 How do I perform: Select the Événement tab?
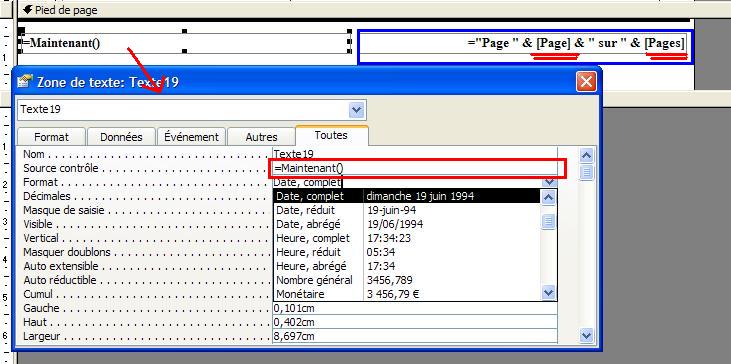(x=191, y=137)
